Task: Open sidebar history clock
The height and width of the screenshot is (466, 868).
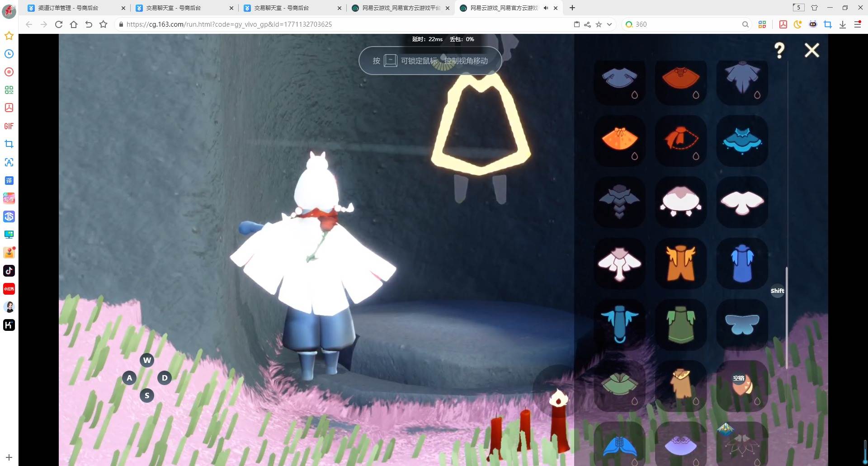Action: tap(9, 54)
